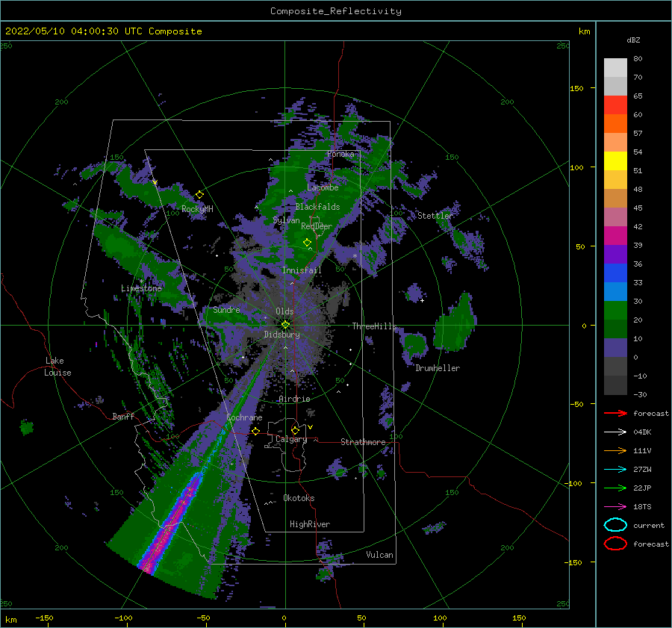This screenshot has width=672, height=628.
Task: Click the red 65 dBZ color swatch
Action: (x=615, y=105)
